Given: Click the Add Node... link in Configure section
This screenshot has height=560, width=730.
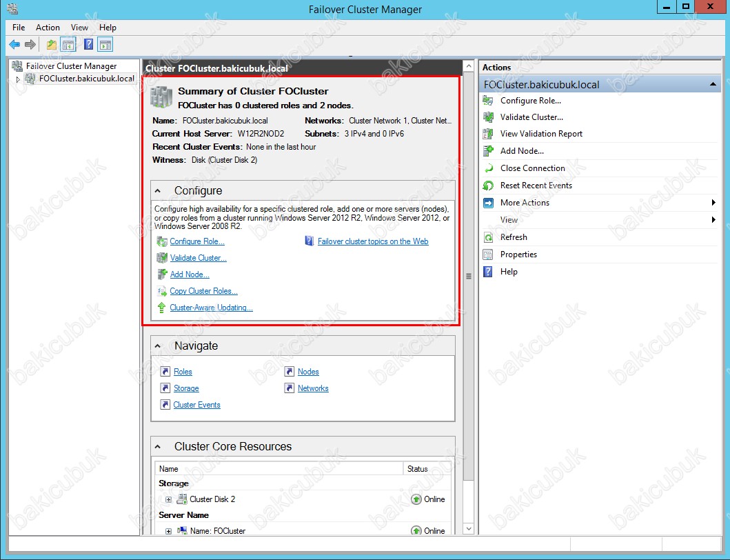Looking at the screenshot, I should [x=190, y=274].
